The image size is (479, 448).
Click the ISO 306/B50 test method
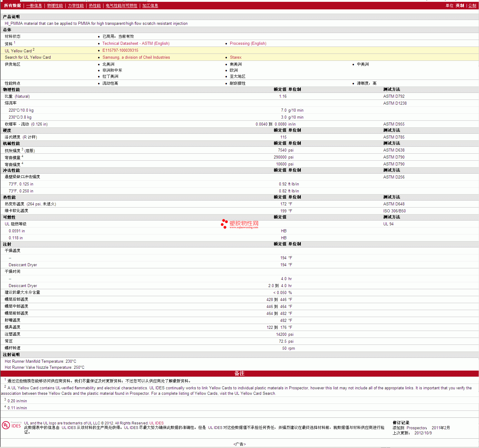(x=395, y=211)
